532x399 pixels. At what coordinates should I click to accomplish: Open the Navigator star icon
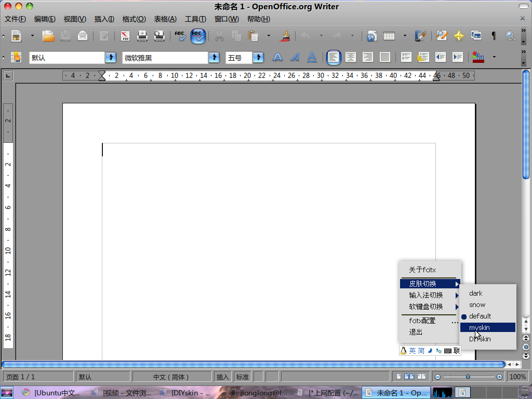459,36
